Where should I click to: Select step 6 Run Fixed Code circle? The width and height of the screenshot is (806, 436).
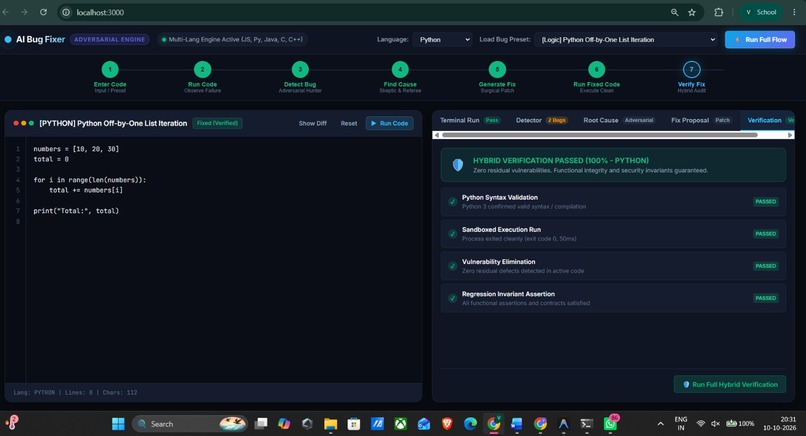596,69
